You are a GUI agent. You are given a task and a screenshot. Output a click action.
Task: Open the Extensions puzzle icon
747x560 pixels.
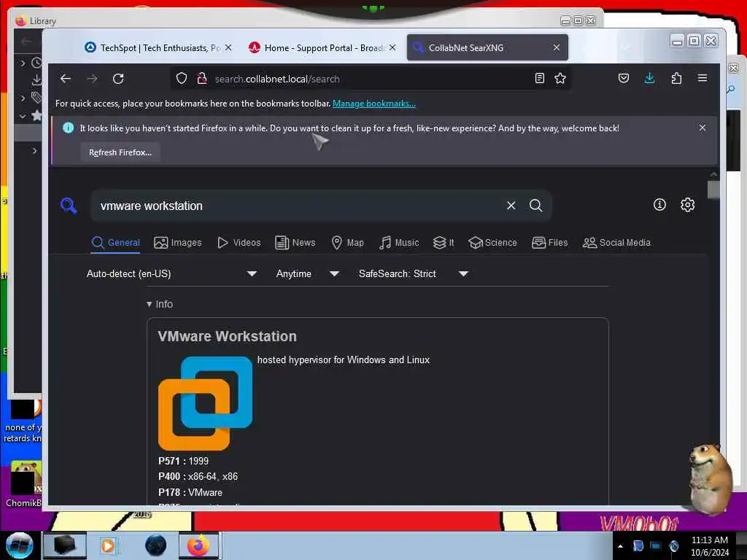(676, 78)
